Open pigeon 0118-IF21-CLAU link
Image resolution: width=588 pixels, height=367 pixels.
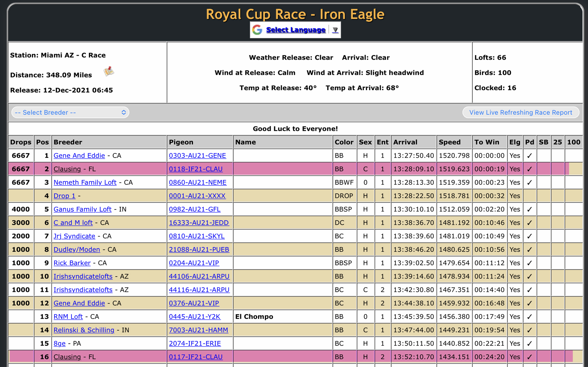[196, 169]
